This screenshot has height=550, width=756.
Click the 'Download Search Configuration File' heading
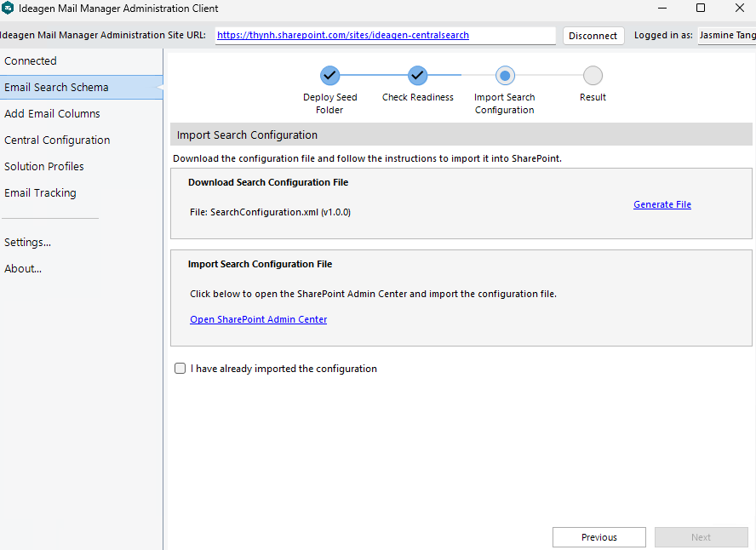[268, 182]
